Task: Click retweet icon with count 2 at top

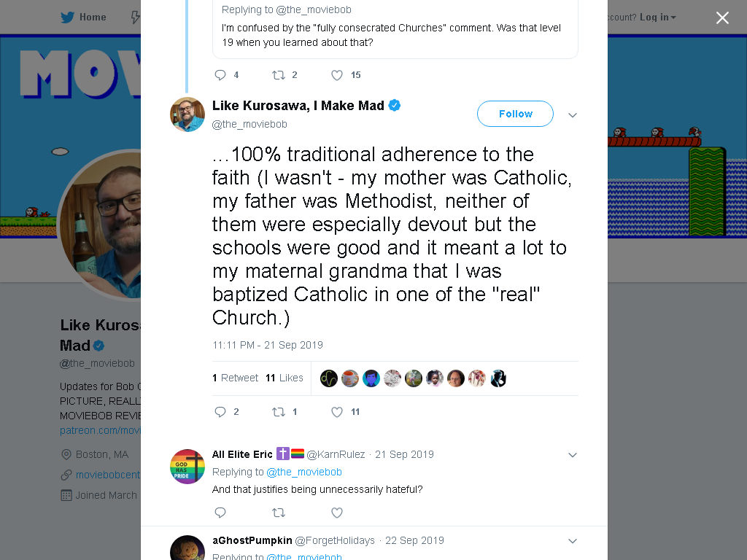Action: [279, 75]
